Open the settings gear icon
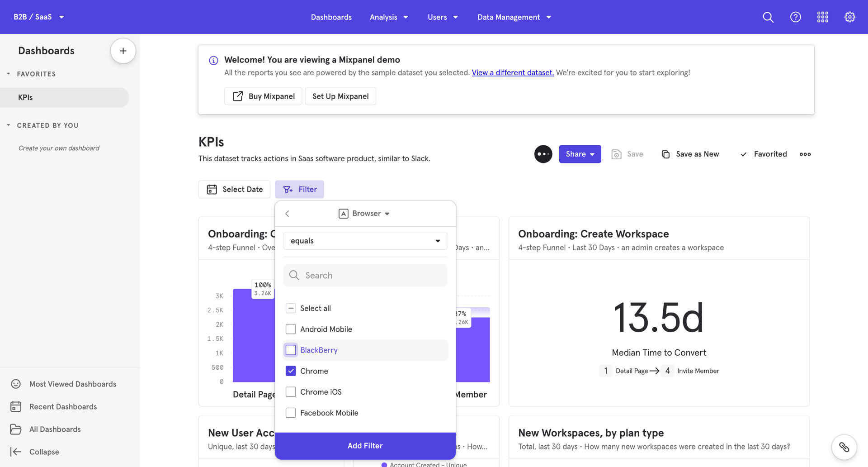This screenshot has height=467, width=868. (x=849, y=17)
